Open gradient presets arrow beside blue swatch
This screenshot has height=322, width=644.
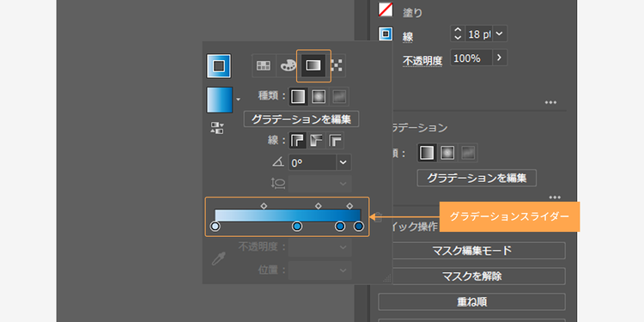point(238,100)
